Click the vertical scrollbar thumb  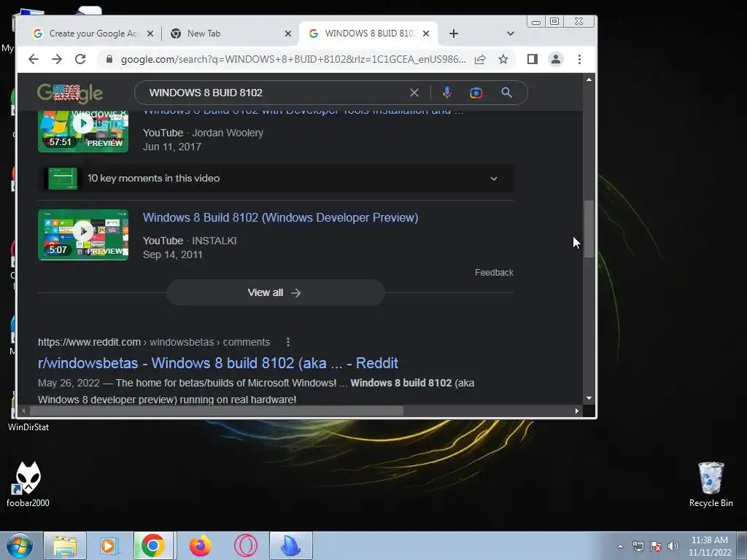coord(589,228)
